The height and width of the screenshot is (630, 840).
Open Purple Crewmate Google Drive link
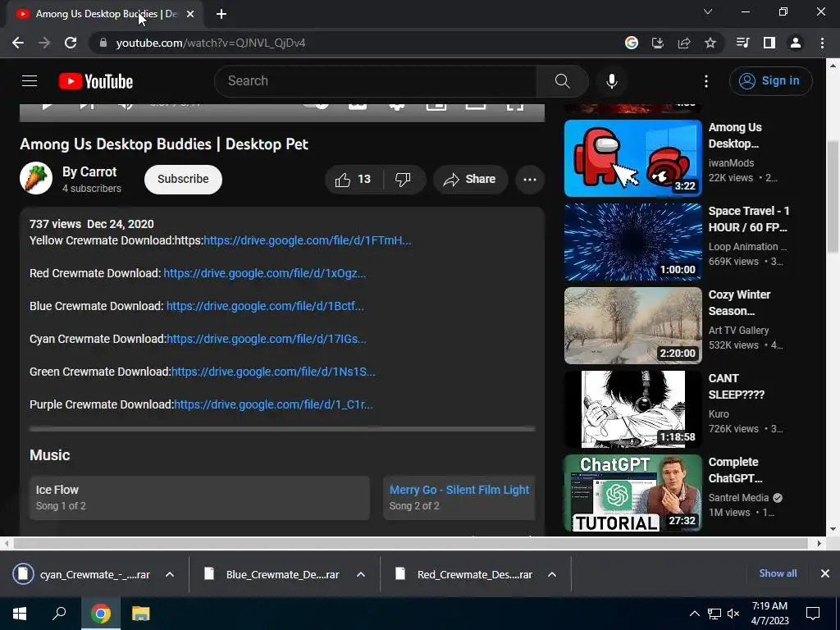pyautogui.click(x=273, y=404)
